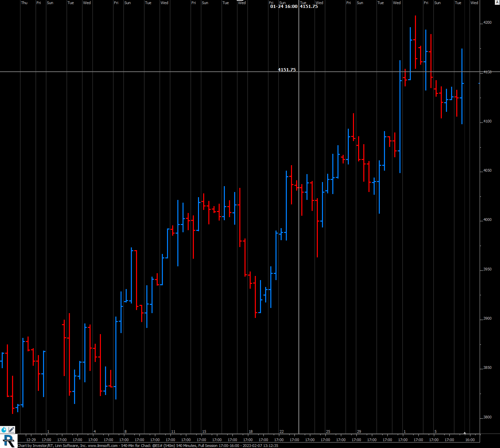Click the 3950 price scale label

pyautogui.click(x=487, y=269)
